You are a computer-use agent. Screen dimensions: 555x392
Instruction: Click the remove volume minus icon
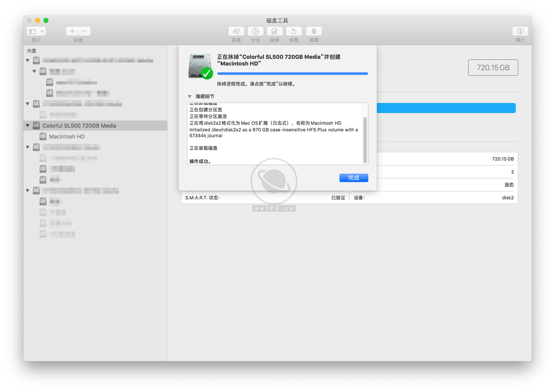pos(84,31)
